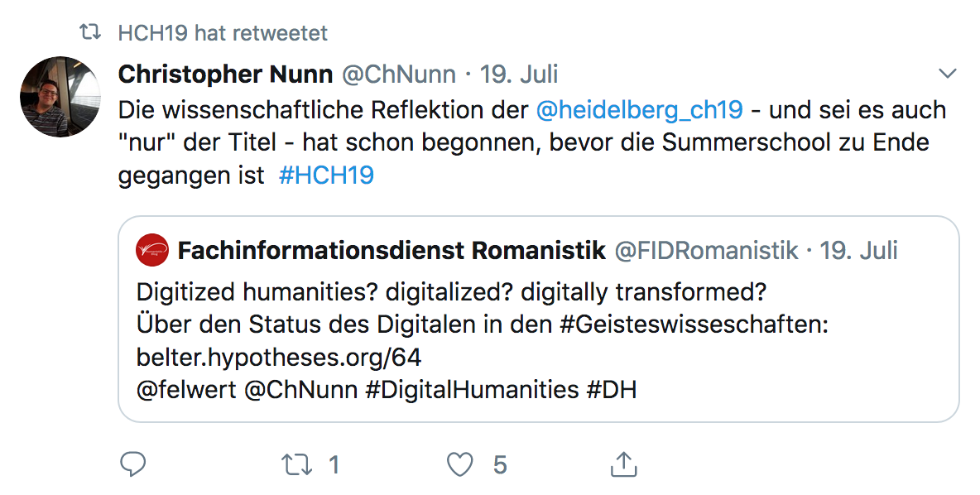
Task: Open the @heidelberg_ch19 mention link
Action: [640, 109]
